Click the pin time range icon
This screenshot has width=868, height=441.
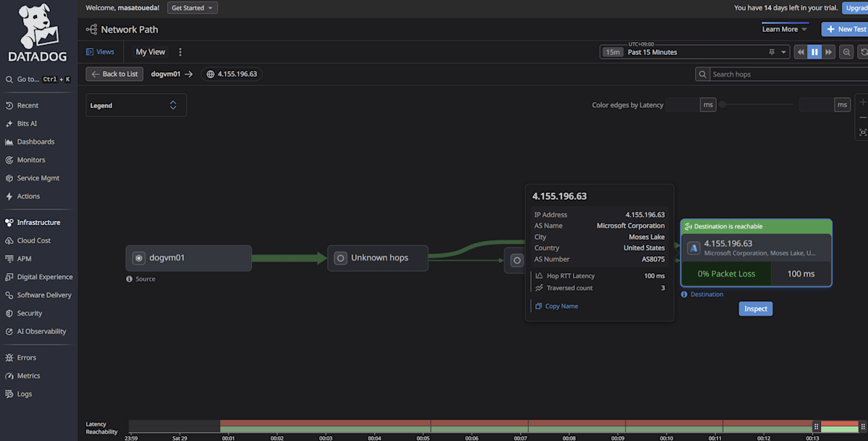(772, 52)
